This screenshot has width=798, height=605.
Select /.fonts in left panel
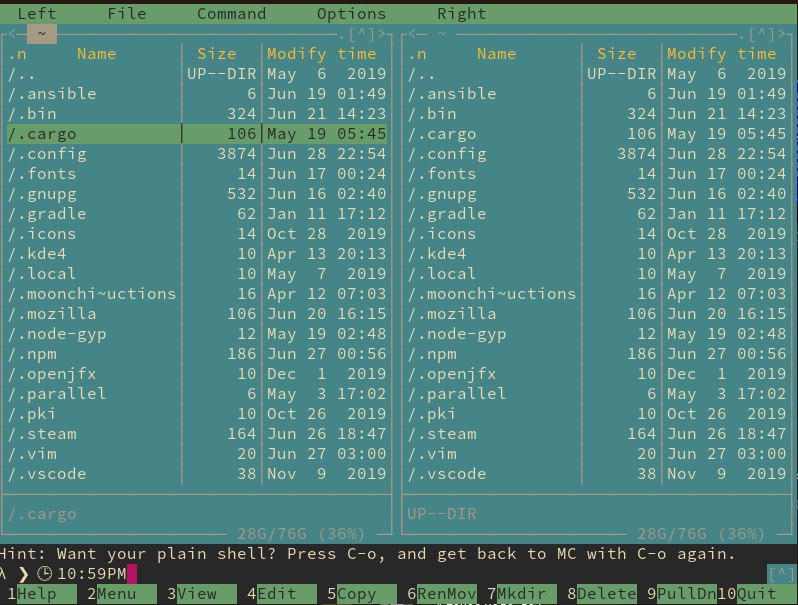[x=197, y=174]
